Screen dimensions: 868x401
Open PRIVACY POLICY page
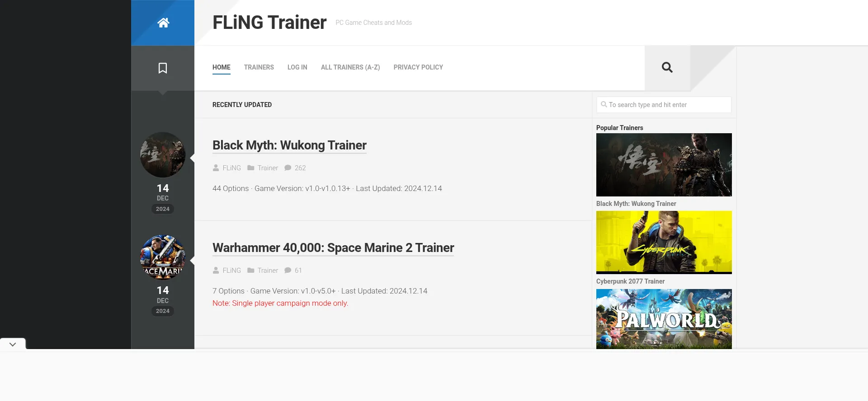tap(418, 67)
